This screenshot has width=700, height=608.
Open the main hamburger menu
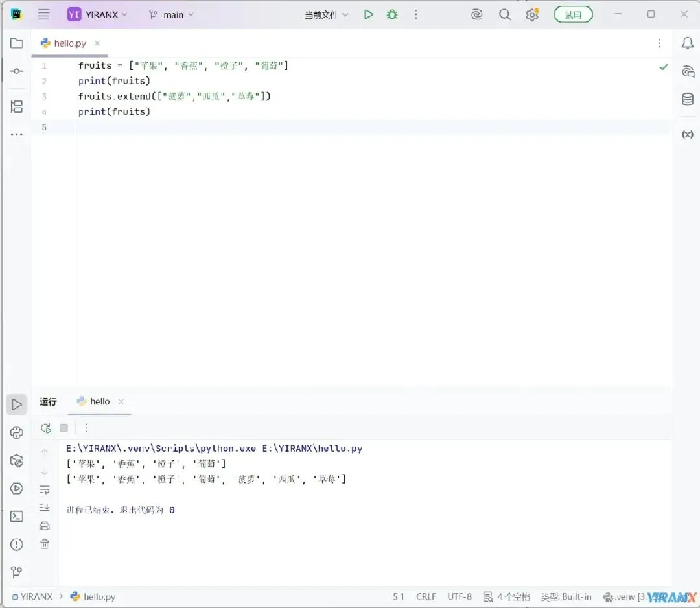[44, 14]
